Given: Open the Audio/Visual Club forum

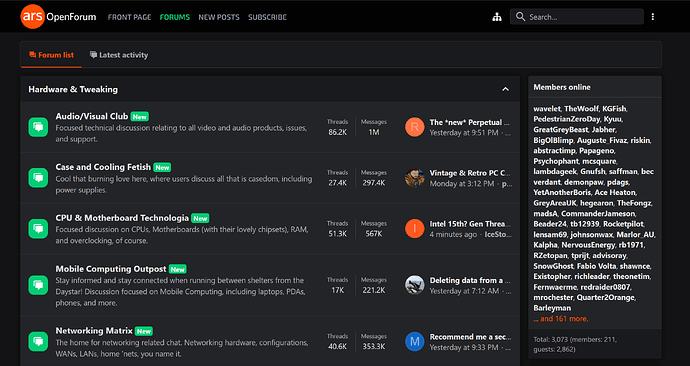Looking at the screenshot, I should tap(92, 116).
